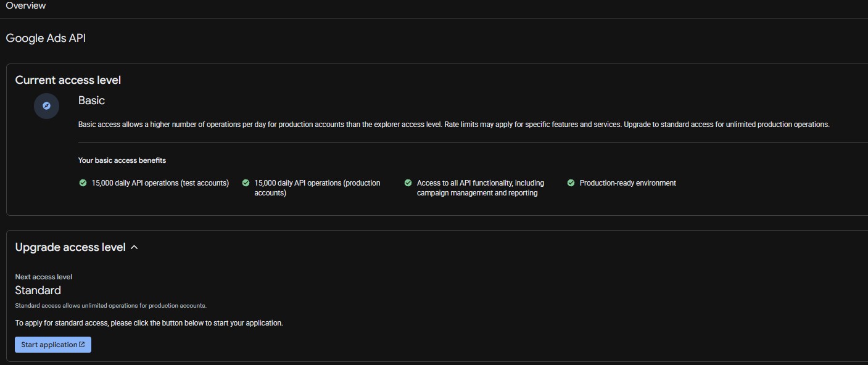The width and height of the screenshot is (868, 365).
Task: Click Production-ready environment text
Action: coord(628,183)
